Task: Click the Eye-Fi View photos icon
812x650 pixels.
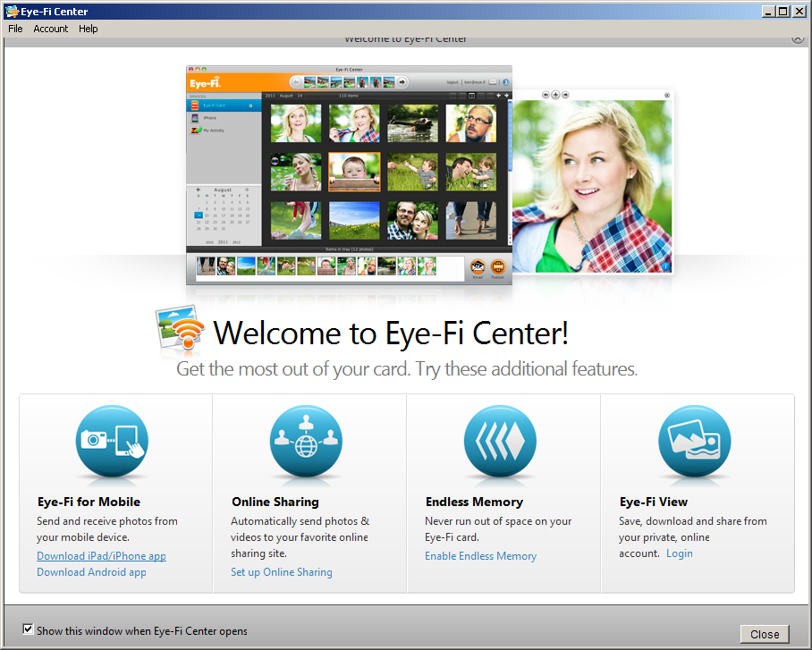Action: pos(694,442)
